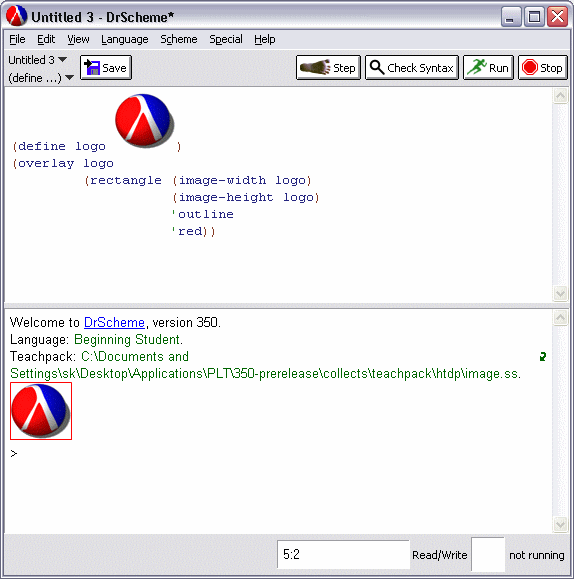Click the 'define' keyword in the editor

42,146
